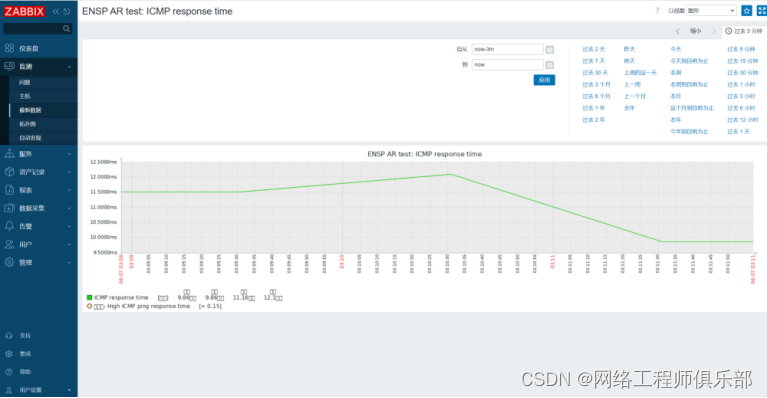
Task: Choose the 本年 range
Action: pyautogui.click(x=676, y=120)
